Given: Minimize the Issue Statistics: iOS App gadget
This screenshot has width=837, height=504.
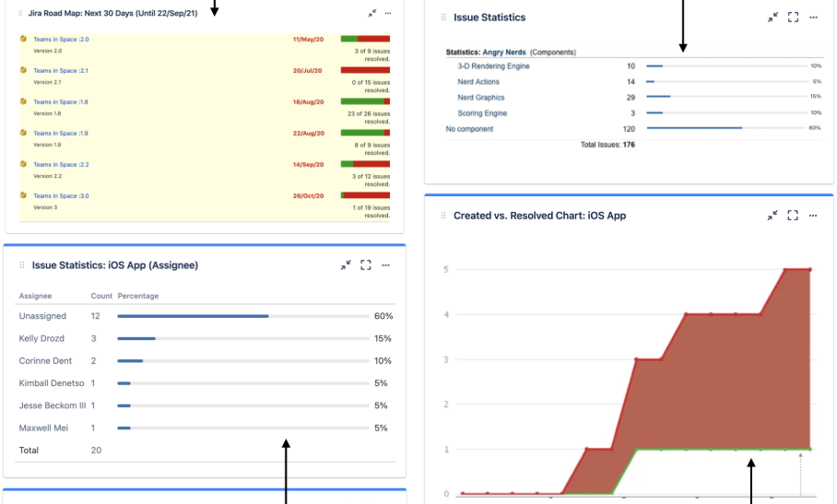Looking at the screenshot, I should click(x=346, y=265).
